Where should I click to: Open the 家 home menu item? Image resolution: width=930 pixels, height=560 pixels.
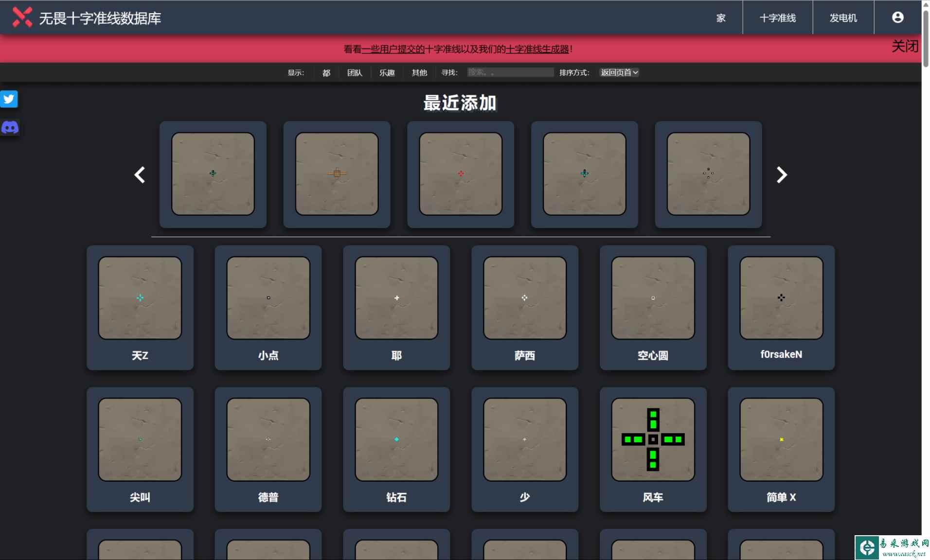pyautogui.click(x=721, y=18)
